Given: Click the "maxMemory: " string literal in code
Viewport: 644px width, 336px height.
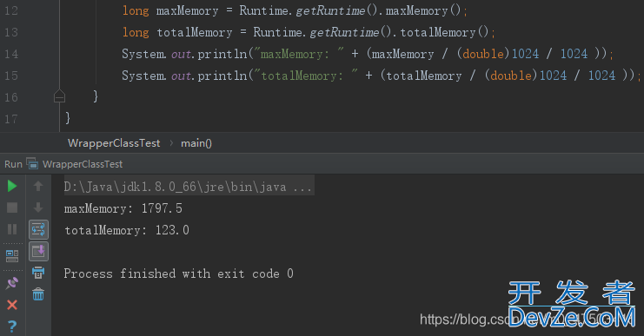Looking at the screenshot, I should (x=299, y=54).
